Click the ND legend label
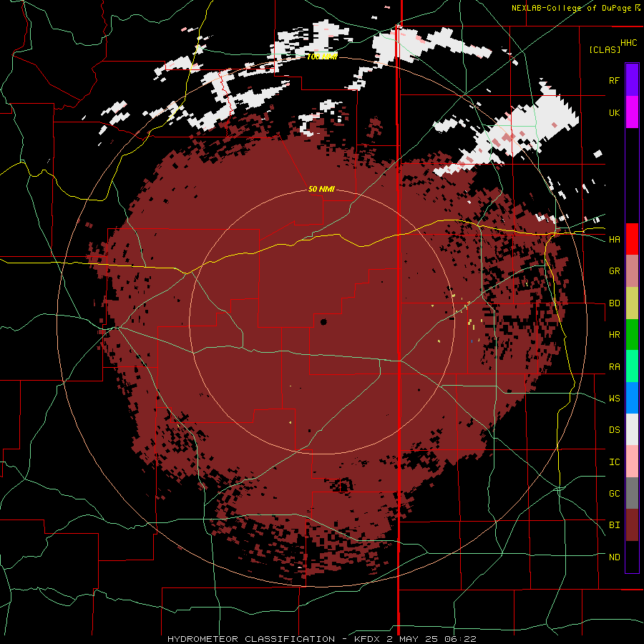The height and width of the screenshot is (644, 644). (x=614, y=557)
